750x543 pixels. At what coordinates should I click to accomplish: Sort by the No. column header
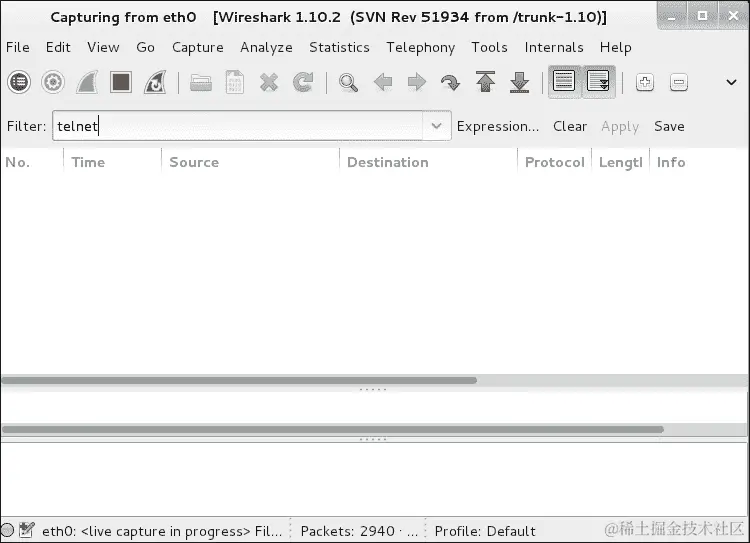click(32, 162)
